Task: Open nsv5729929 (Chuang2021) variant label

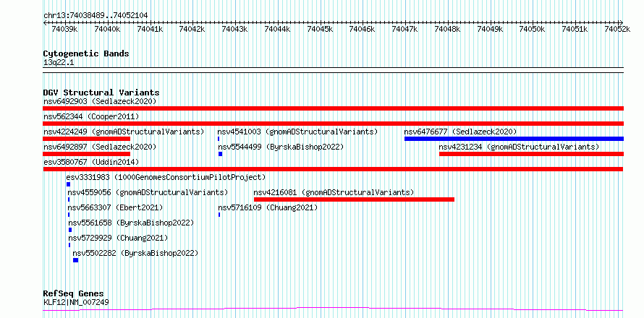Action: [x=118, y=238]
